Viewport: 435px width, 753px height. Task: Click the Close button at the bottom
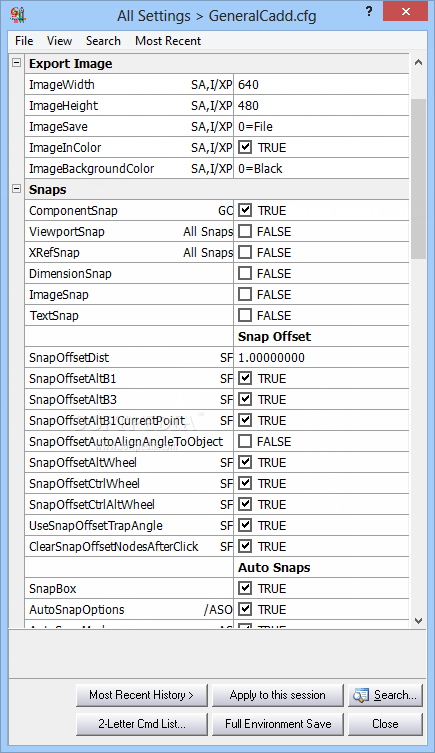386,724
